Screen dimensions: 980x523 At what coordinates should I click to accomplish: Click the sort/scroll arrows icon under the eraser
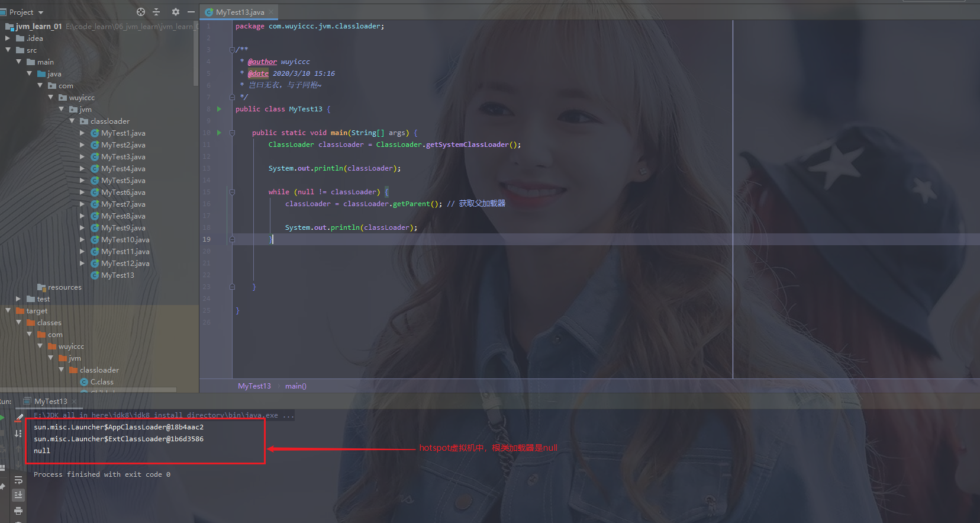tap(18, 434)
